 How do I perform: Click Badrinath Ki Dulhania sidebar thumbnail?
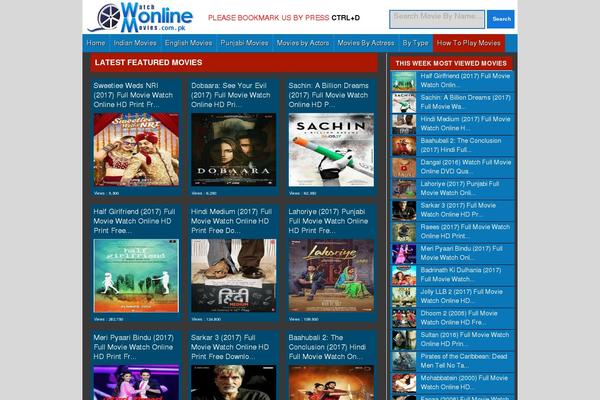pos(404,275)
